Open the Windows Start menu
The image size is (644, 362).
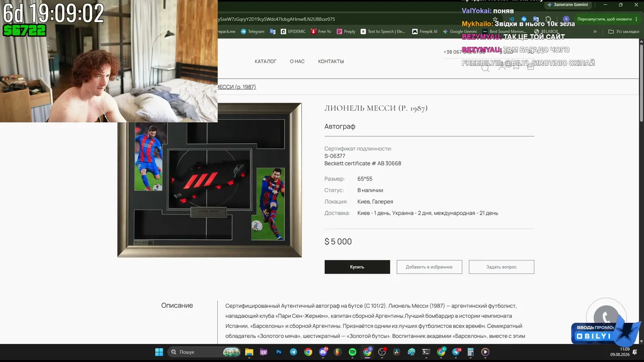pyautogui.click(x=159, y=352)
